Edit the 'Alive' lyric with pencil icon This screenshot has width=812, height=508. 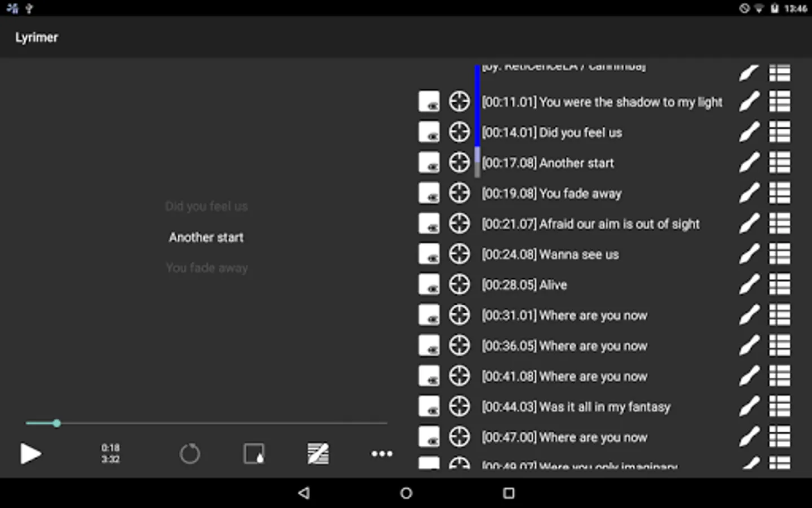coord(749,285)
